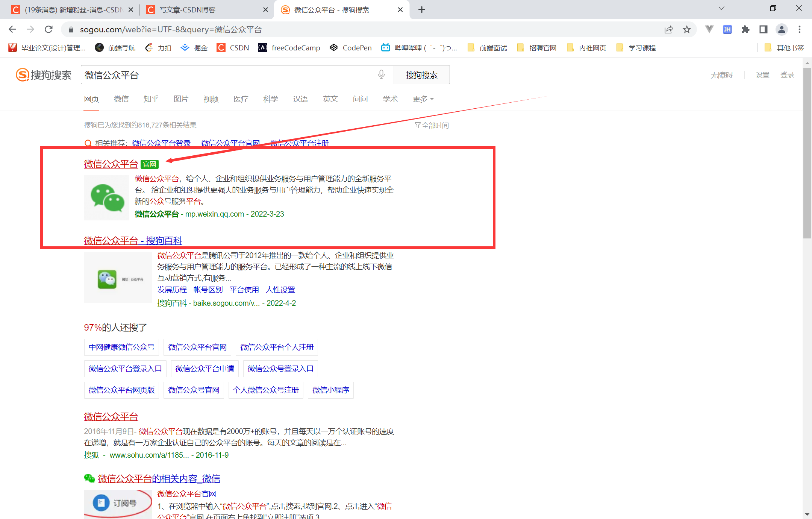Open the JH extension icon

pyautogui.click(x=727, y=29)
